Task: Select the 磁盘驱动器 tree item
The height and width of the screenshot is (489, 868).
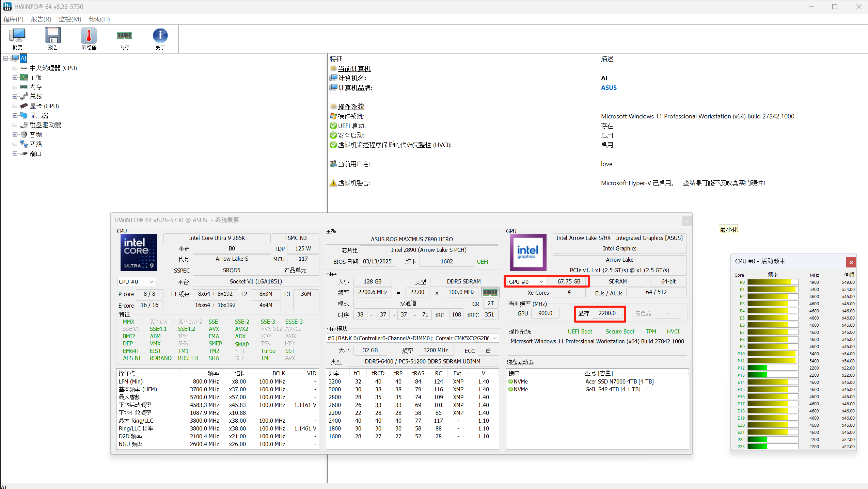Action: 45,125
